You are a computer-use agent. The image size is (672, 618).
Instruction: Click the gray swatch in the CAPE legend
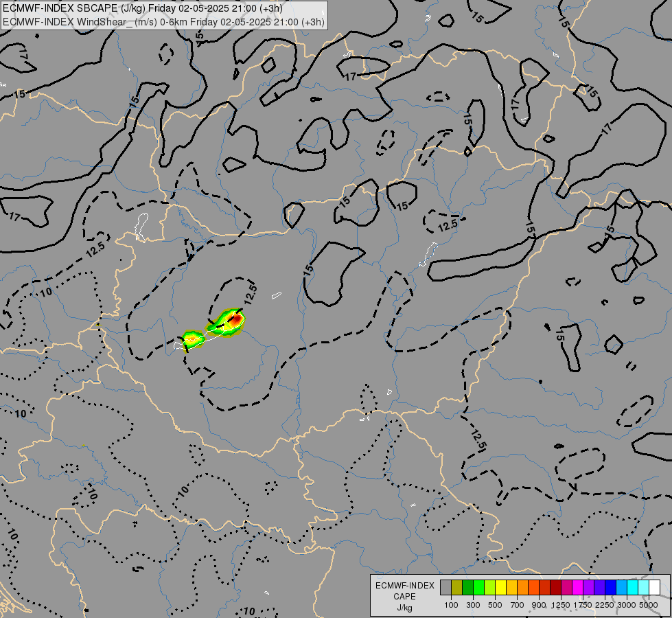(x=445, y=588)
